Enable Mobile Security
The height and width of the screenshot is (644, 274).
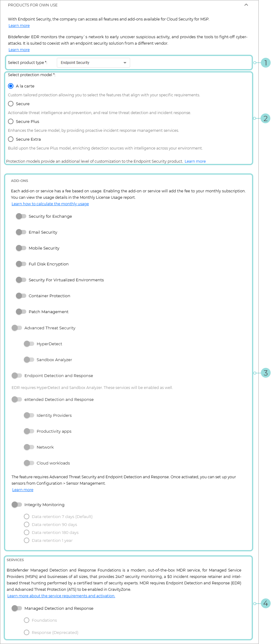pyautogui.click(x=21, y=248)
